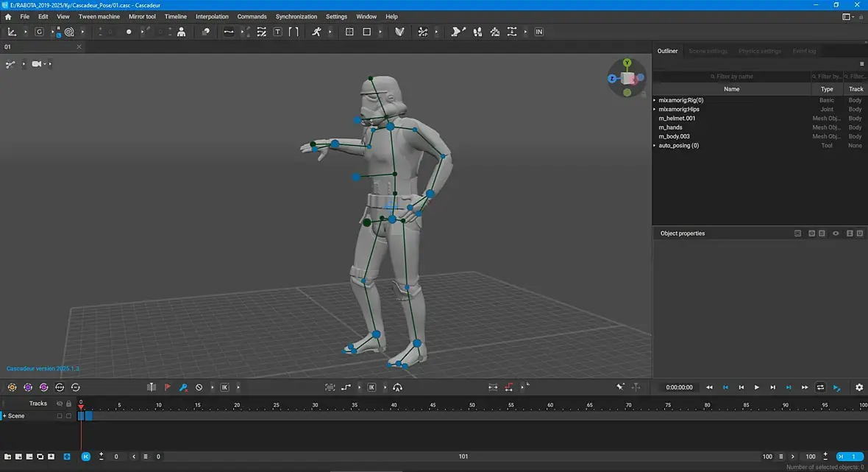The height and width of the screenshot is (472, 868).
Task: Switch to the Scene settings tab
Action: [708, 51]
